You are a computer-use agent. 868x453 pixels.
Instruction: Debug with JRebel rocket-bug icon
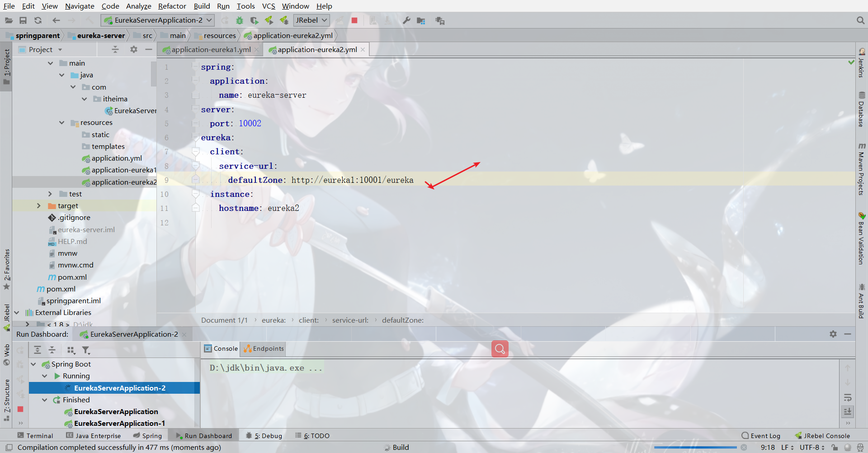(284, 20)
